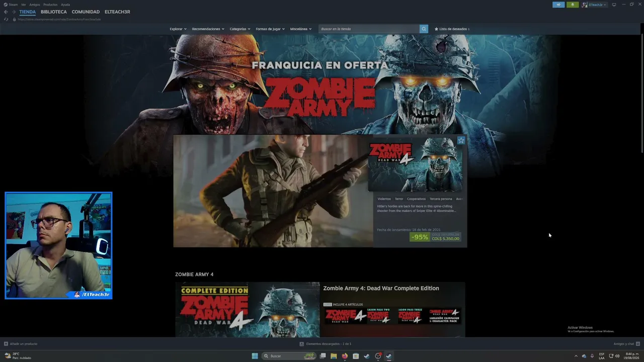This screenshot has height=362, width=644.
Task: Open the ELTEACH3R profile tab
Action: [x=117, y=12]
